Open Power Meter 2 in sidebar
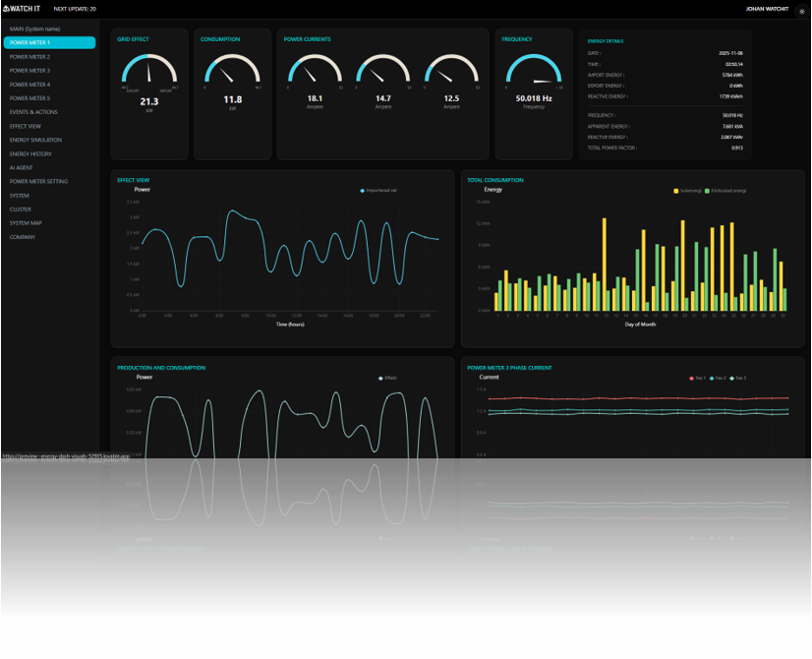 [30, 57]
